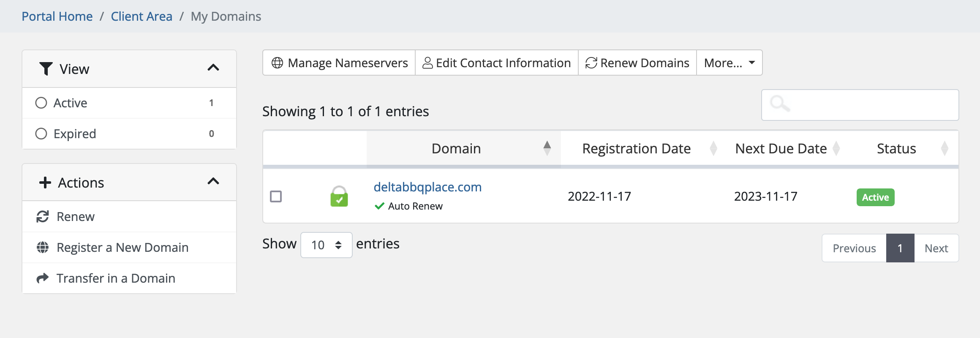Collapse the Actions panel chevron

coord(213,181)
